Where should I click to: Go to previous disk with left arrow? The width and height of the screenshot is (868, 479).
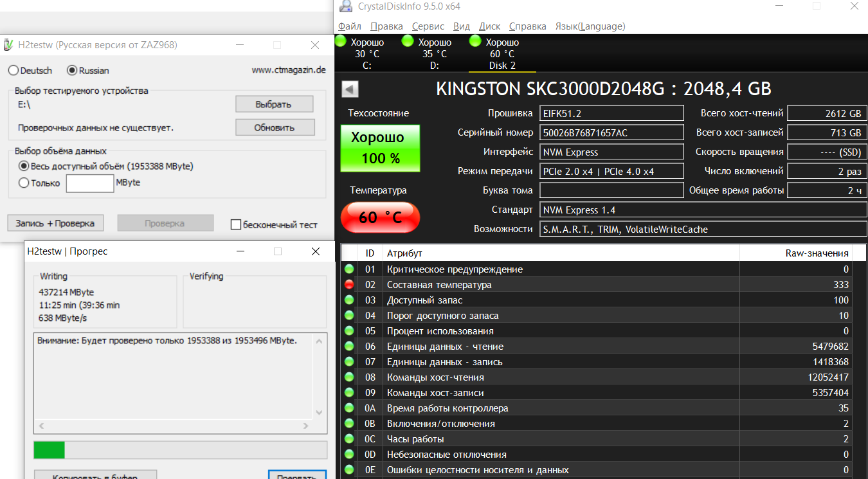[350, 89]
